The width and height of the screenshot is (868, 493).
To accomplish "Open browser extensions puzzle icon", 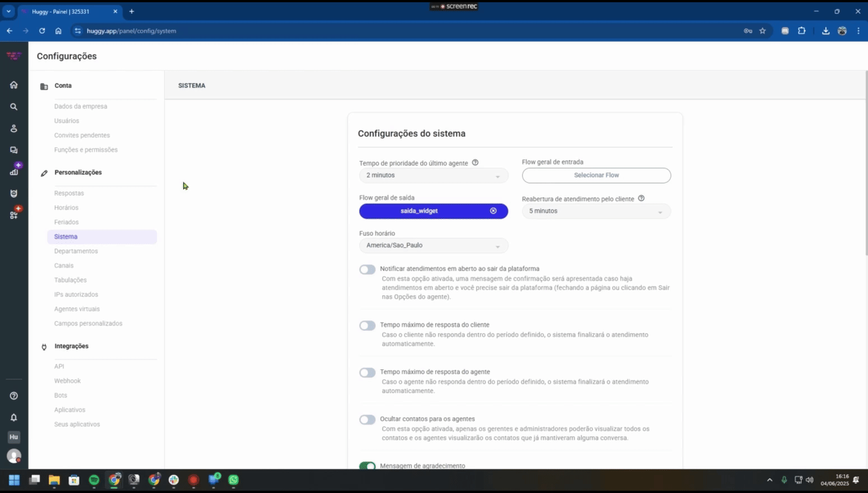I will 801,31.
